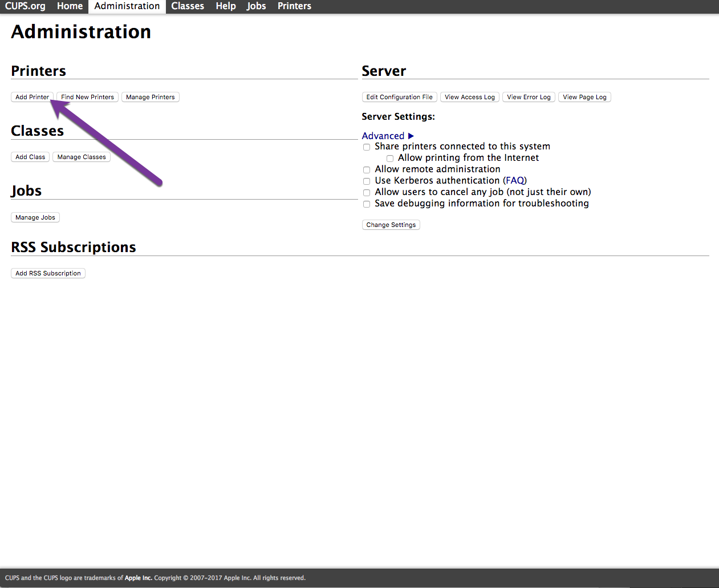Click the RSS Subscriptions heading
This screenshot has height=588, width=719.
pyautogui.click(x=74, y=247)
